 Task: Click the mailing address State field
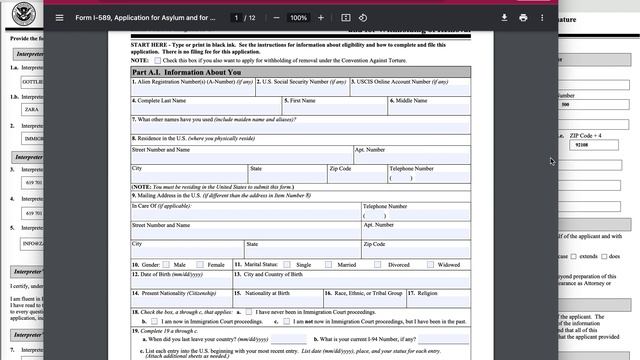pos(303,252)
